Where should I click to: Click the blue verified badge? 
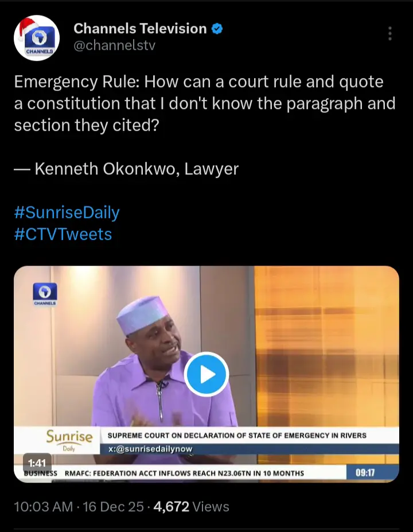click(x=217, y=29)
